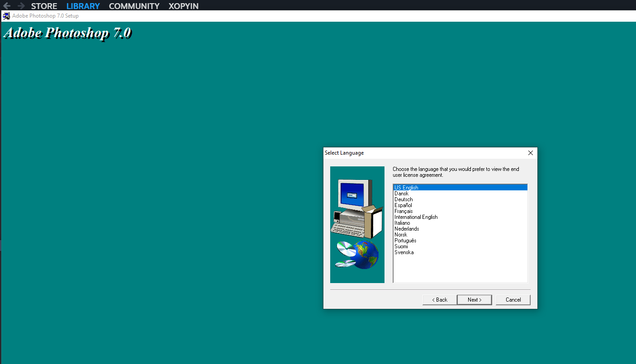Switch to the LIBRARY tab
Screen dimensions: 636x364
tap(83, 6)
